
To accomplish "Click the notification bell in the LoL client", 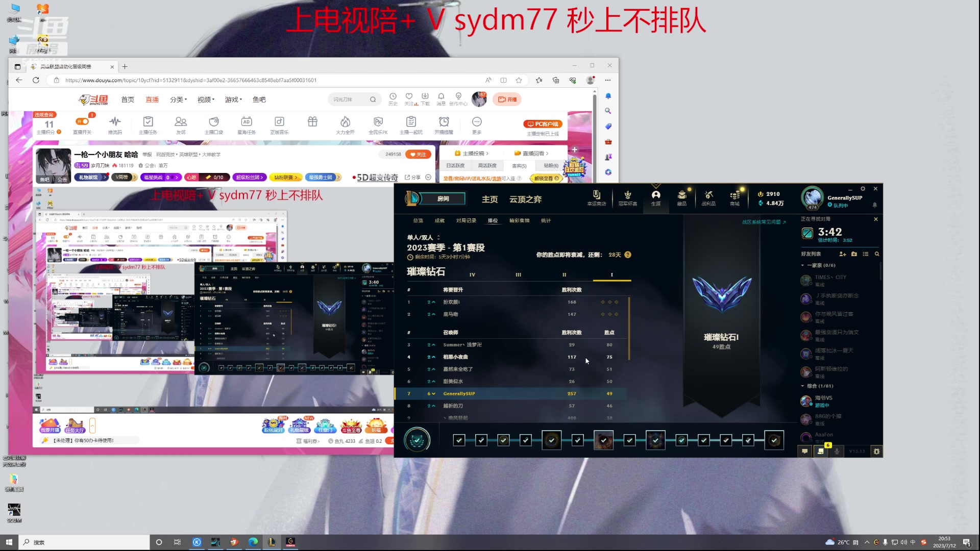I will pos(874,205).
